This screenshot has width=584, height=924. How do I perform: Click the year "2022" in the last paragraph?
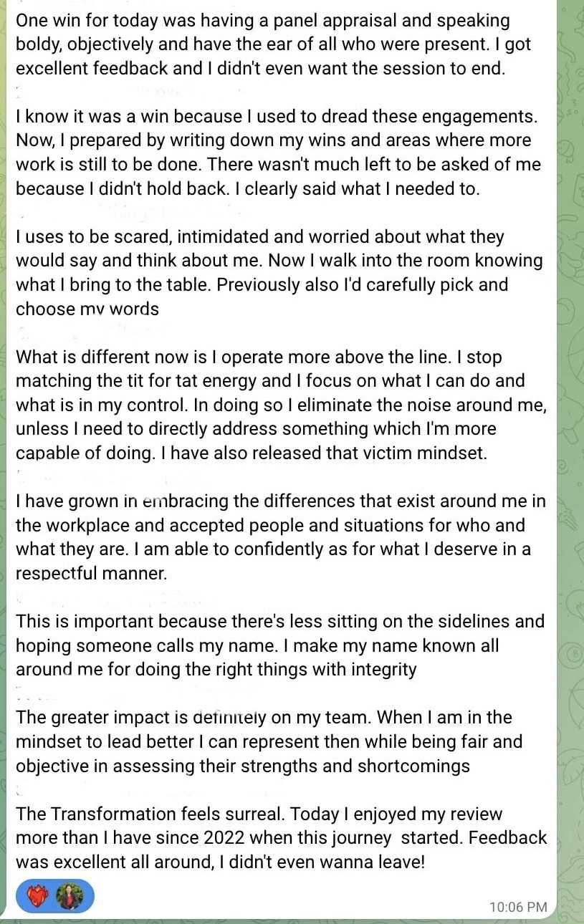(229, 838)
